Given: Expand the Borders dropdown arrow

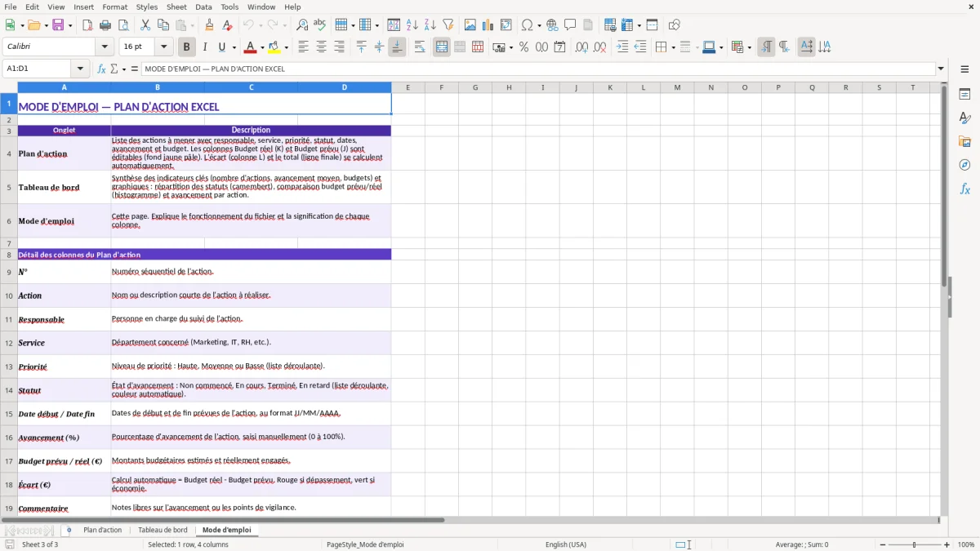Looking at the screenshot, I should click(x=672, y=47).
